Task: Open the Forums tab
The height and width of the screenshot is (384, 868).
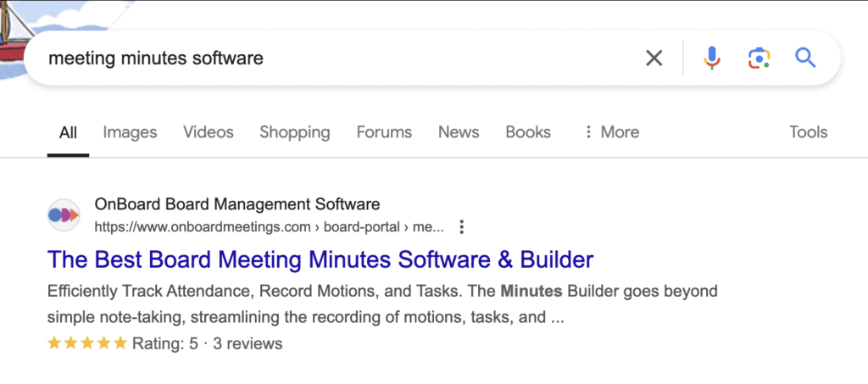Action: [x=384, y=132]
